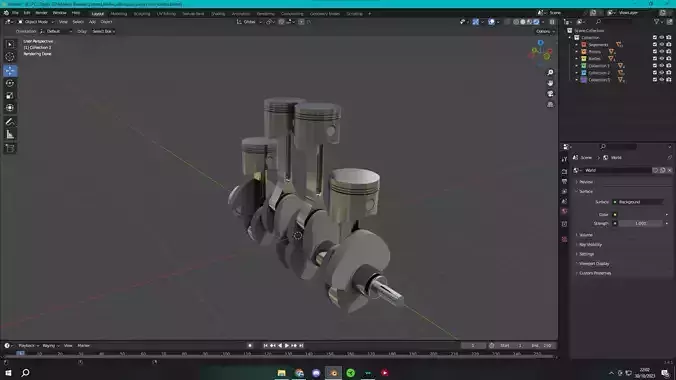Viewport: 676px width, 380px height.
Task: Disable top Collection render camera toggle
Action: [x=669, y=38]
